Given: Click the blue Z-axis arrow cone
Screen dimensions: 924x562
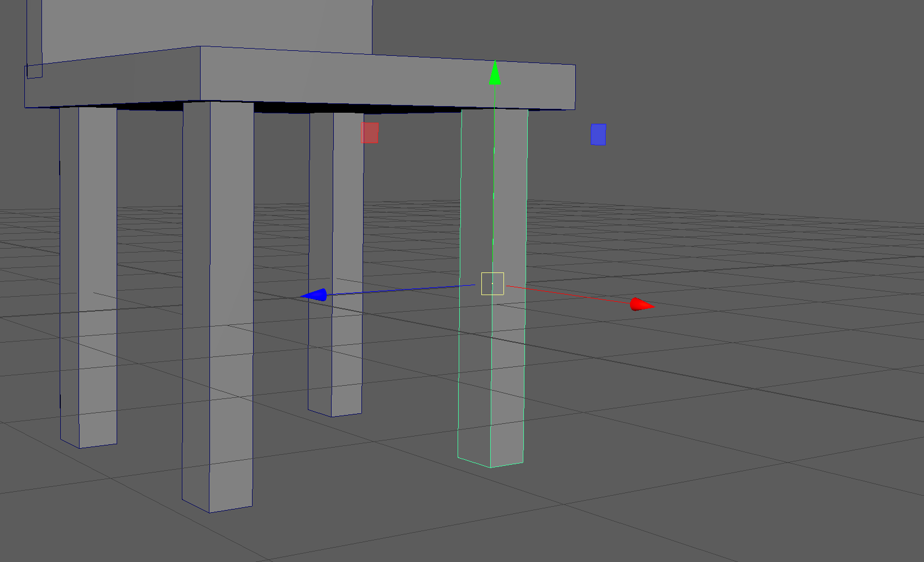Looking at the screenshot, I should tap(314, 295).
